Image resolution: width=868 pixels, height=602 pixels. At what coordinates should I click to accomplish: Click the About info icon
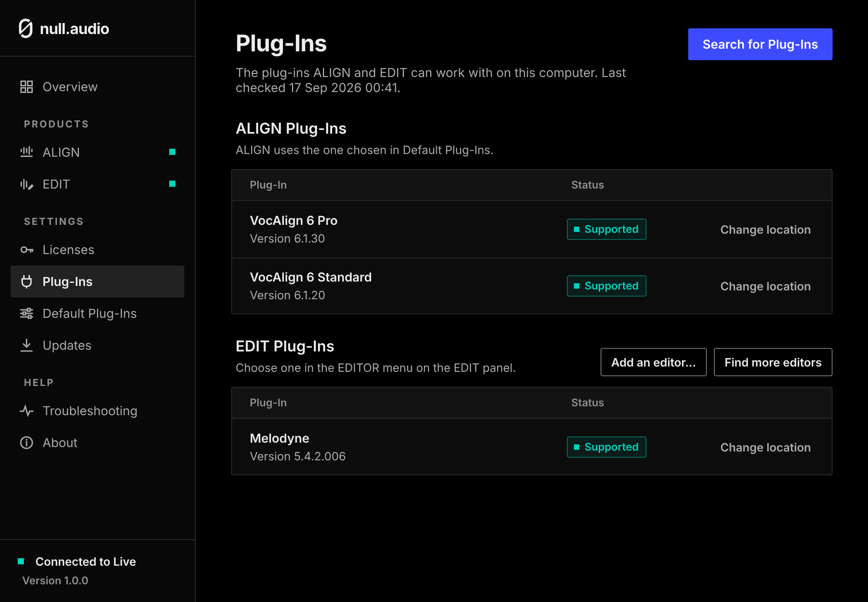point(27,443)
